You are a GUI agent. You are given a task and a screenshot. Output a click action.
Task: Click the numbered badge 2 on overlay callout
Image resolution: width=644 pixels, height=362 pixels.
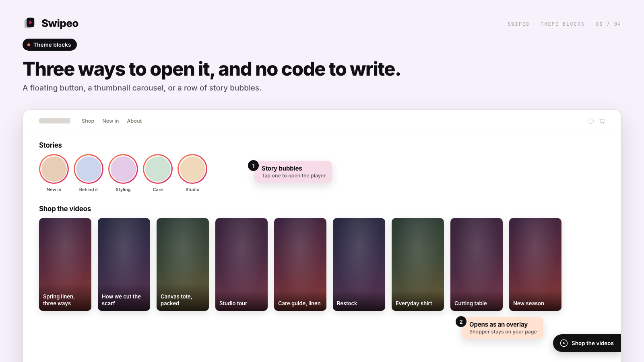461,322
